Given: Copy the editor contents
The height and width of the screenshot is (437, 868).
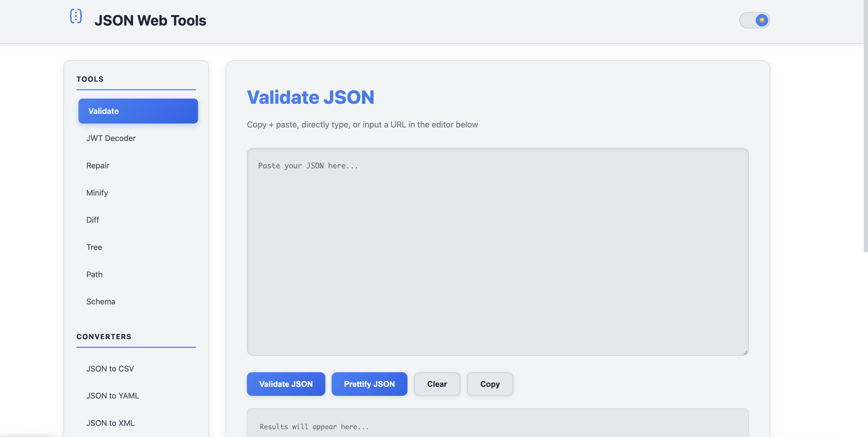Looking at the screenshot, I should coord(490,384).
